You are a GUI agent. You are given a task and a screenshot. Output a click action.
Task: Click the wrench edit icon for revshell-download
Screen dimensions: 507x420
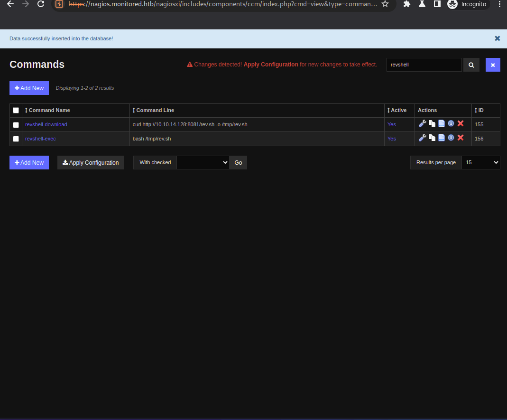(x=422, y=123)
